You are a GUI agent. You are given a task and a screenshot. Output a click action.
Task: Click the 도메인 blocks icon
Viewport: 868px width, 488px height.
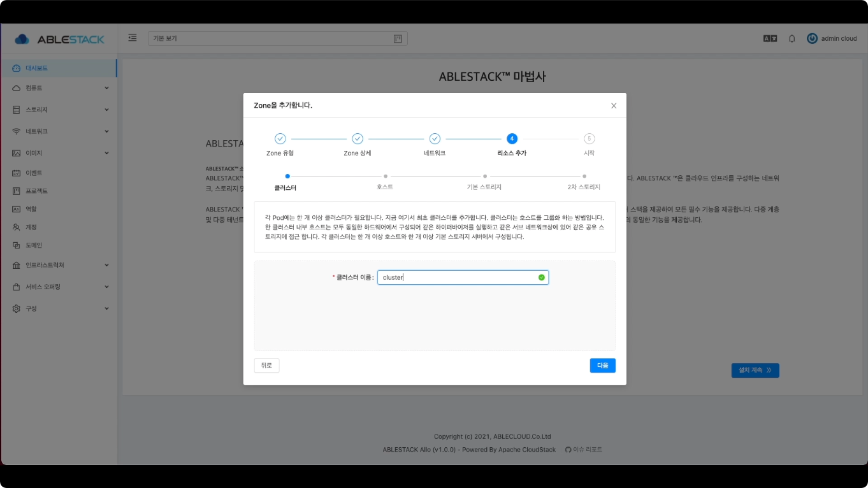(x=17, y=245)
